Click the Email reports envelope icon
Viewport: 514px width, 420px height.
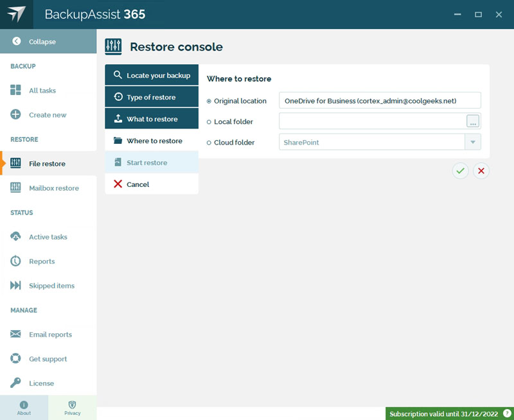coord(15,334)
